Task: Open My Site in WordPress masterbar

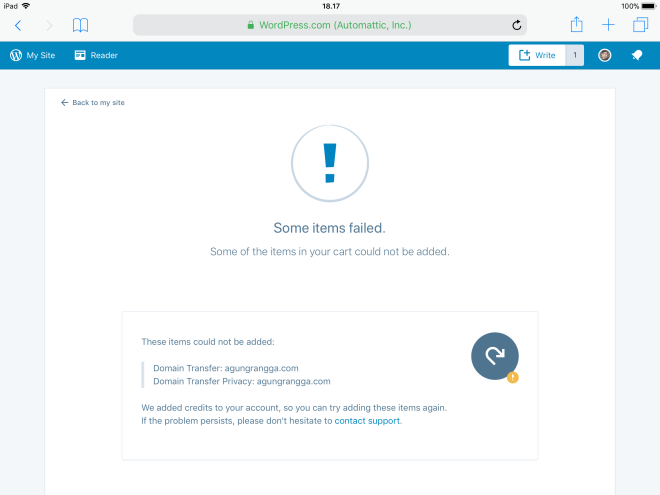Action: click(x=31, y=55)
